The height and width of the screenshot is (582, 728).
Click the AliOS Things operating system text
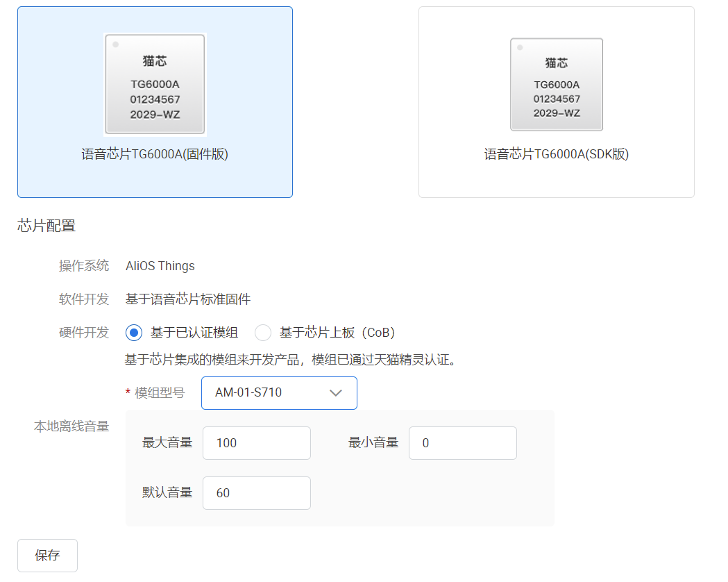[x=160, y=266]
